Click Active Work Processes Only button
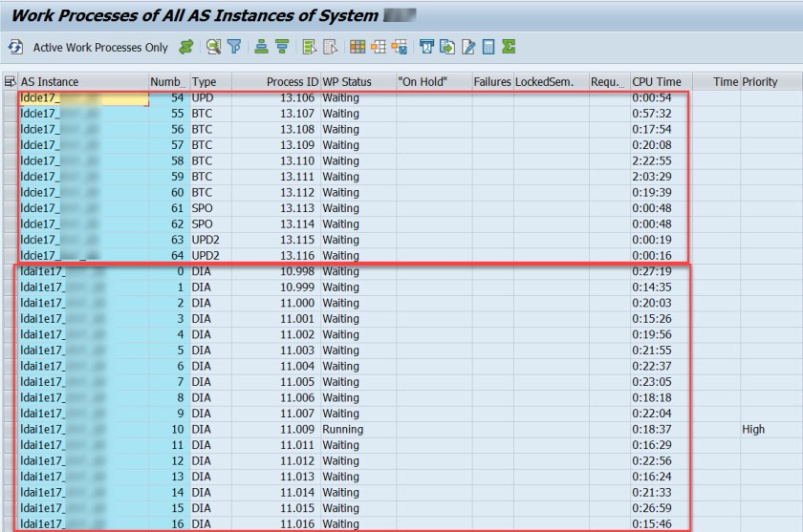Viewport: 803px width, 532px height. click(100, 47)
